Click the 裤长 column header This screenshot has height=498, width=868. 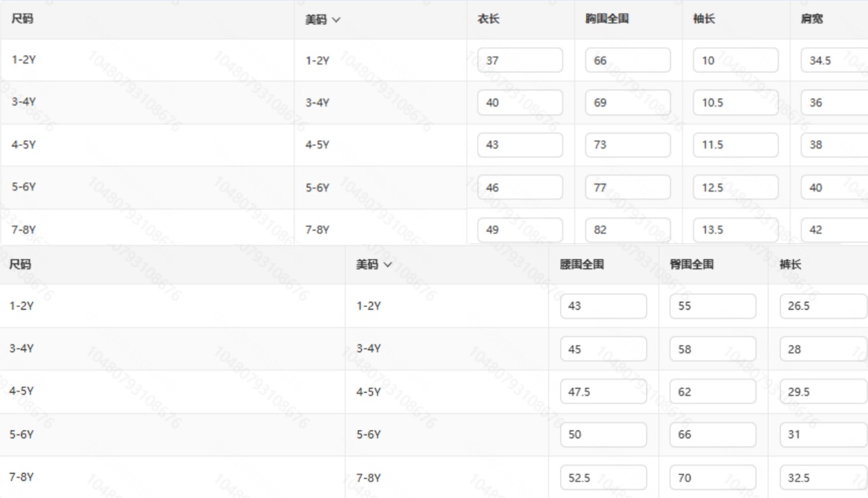pos(790,264)
